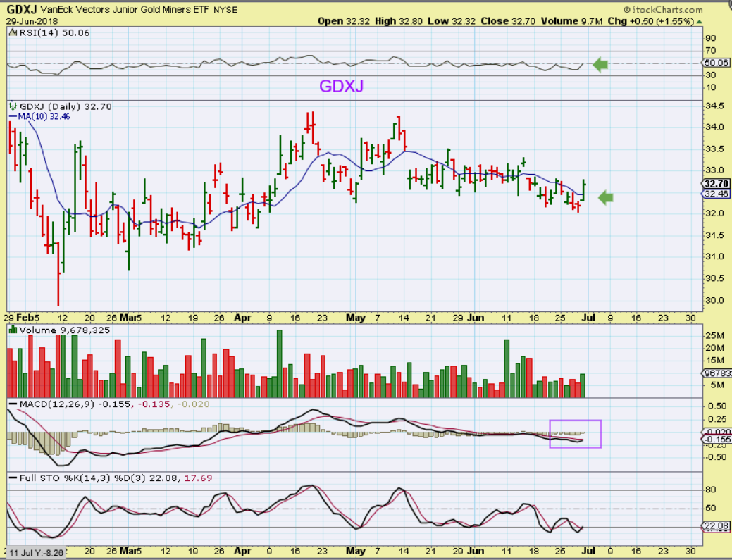Click the MACD(12,26,9) -0.155 label
Viewport: 732px width, 560px height.
pyautogui.click(x=75, y=404)
